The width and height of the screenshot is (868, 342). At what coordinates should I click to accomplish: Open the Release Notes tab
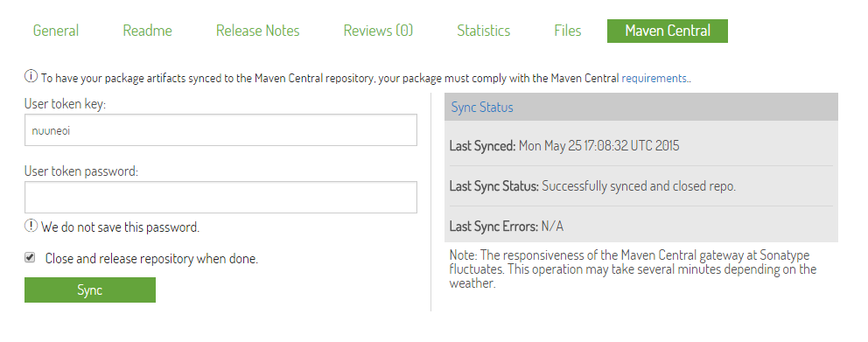pos(257,31)
